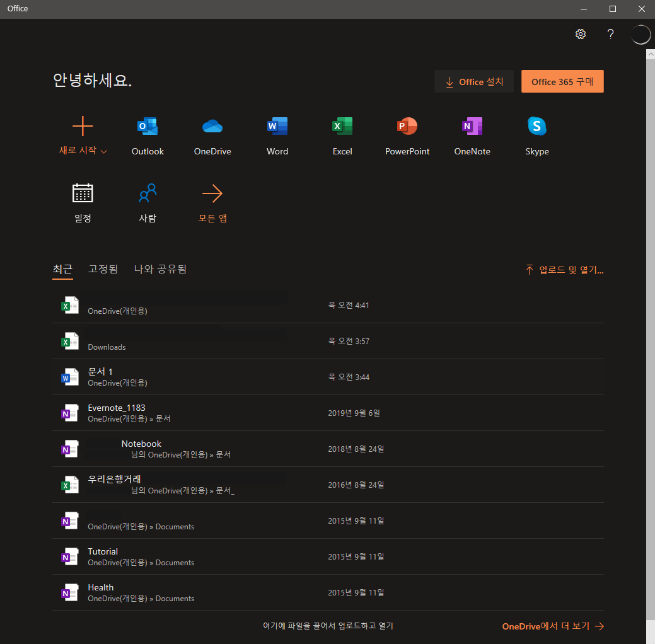
Task: Open the PowerPoint app icon
Action: [407, 126]
